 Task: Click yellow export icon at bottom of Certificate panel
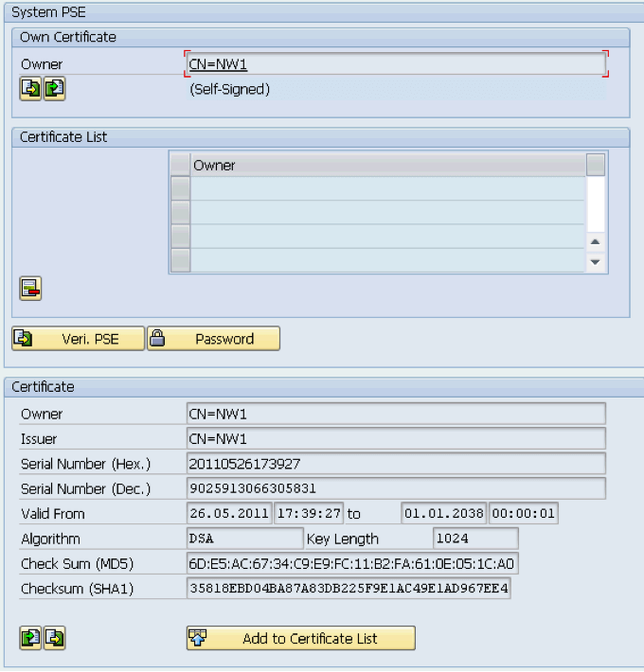54,639
